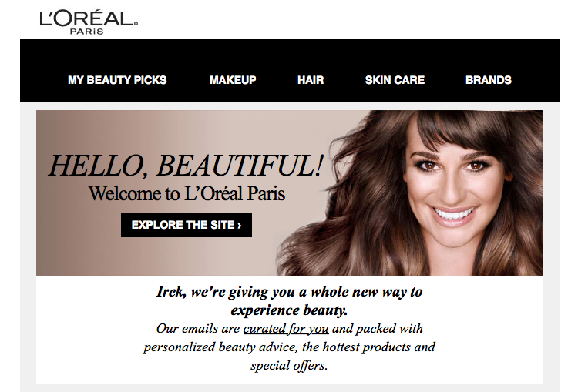Click the 'special offers.' text line
Viewport: 578px width, 392px height.
click(x=289, y=366)
